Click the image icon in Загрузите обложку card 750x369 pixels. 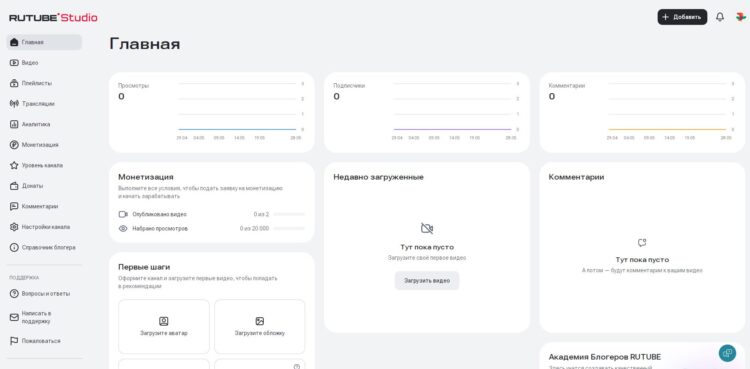[260, 321]
